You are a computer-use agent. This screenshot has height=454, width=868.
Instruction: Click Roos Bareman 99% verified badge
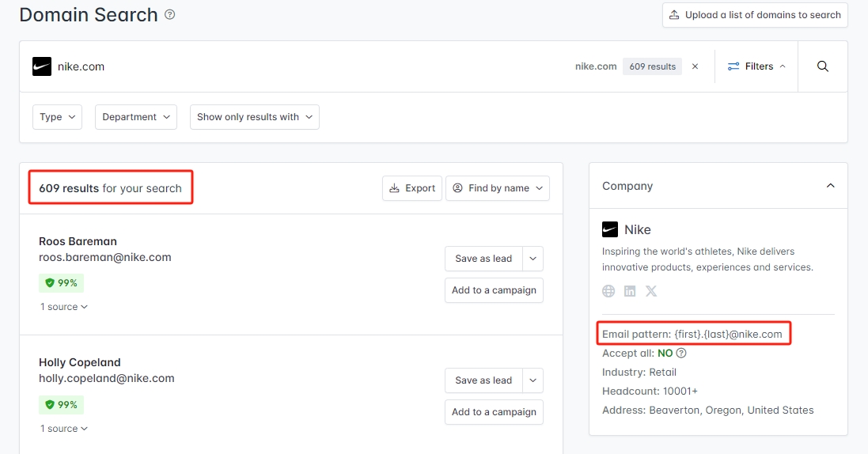[62, 283]
